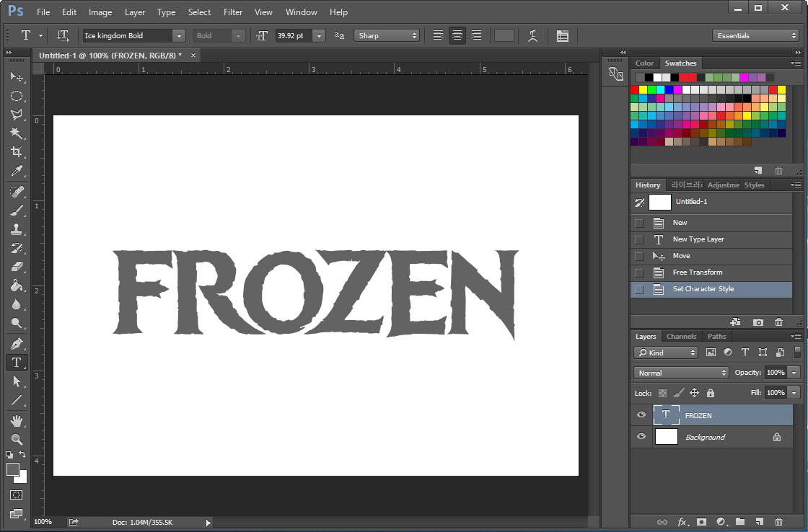Image resolution: width=808 pixels, height=532 pixels.
Task: Select the Dodge tool
Action: point(17,323)
